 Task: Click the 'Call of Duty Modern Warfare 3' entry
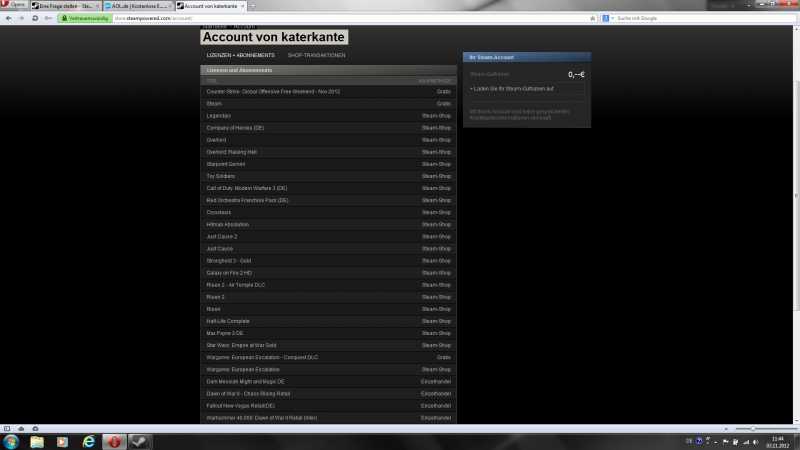point(329,188)
